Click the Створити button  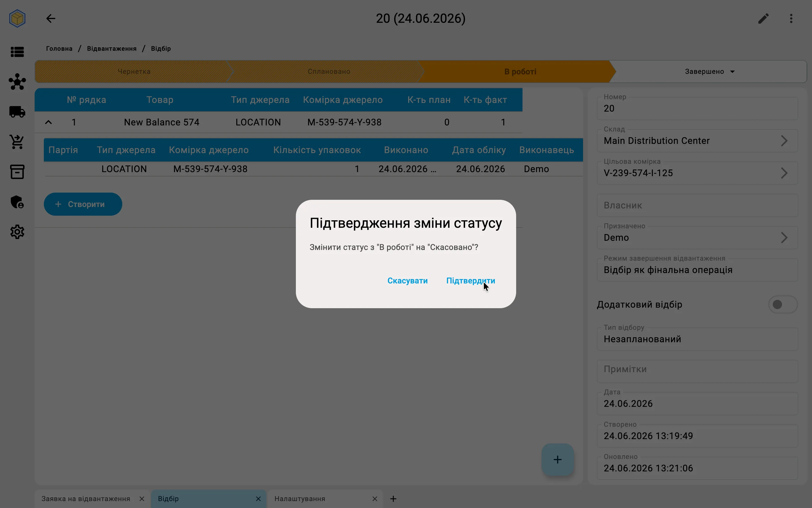pos(83,204)
